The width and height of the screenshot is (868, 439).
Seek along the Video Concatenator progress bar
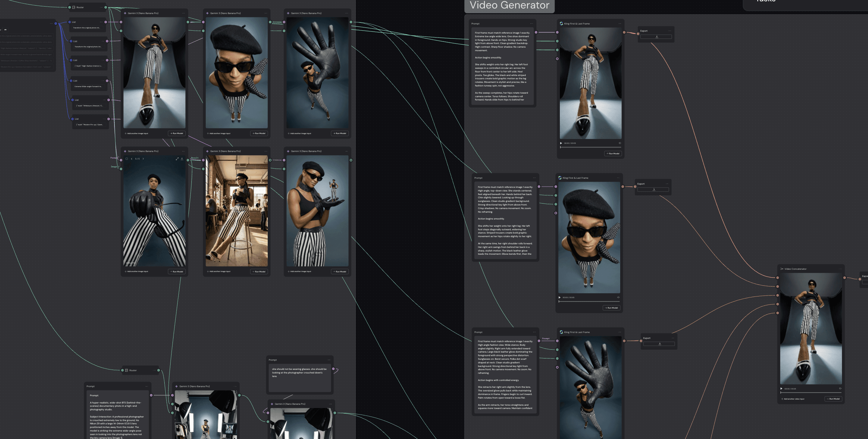coord(810,392)
